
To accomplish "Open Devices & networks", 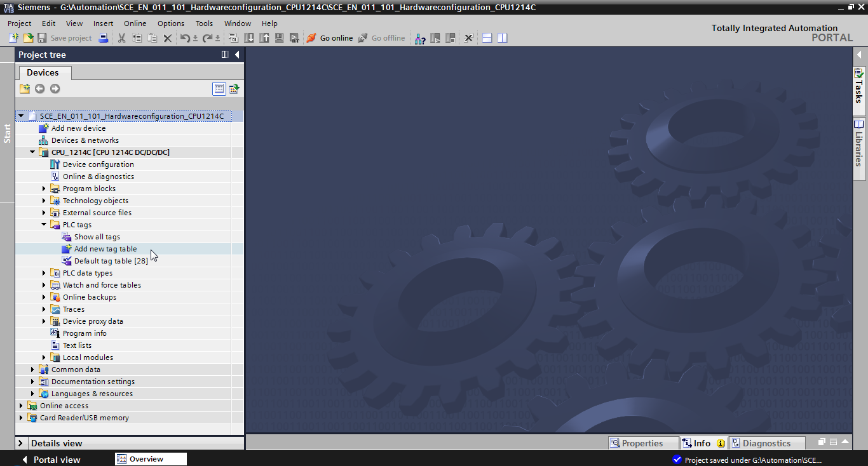I will pyautogui.click(x=85, y=140).
